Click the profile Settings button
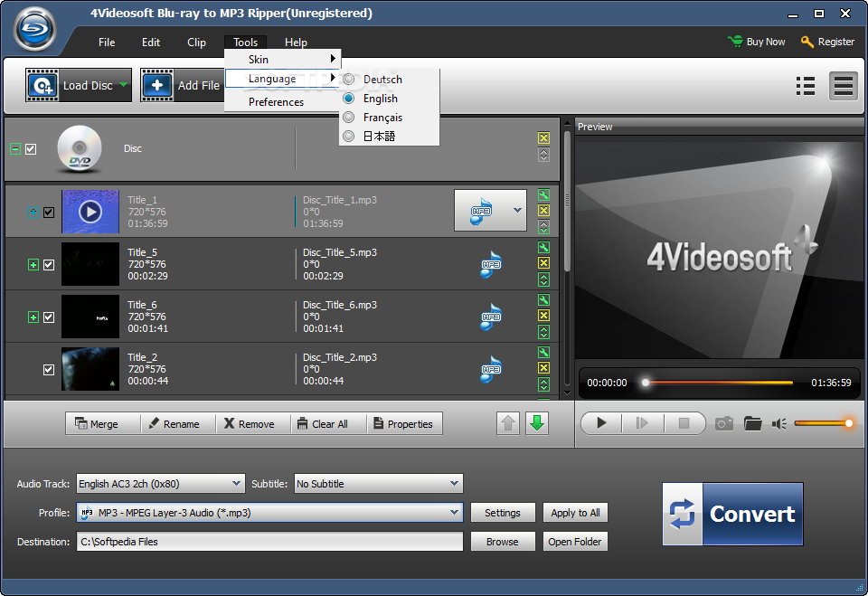This screenshot has height=596, width=868. click(x=503, y=513)
